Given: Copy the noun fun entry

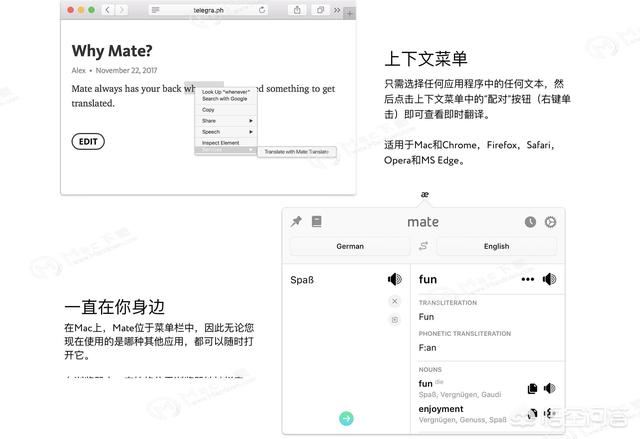Looking at the screenshot, I should click(532, 388).
